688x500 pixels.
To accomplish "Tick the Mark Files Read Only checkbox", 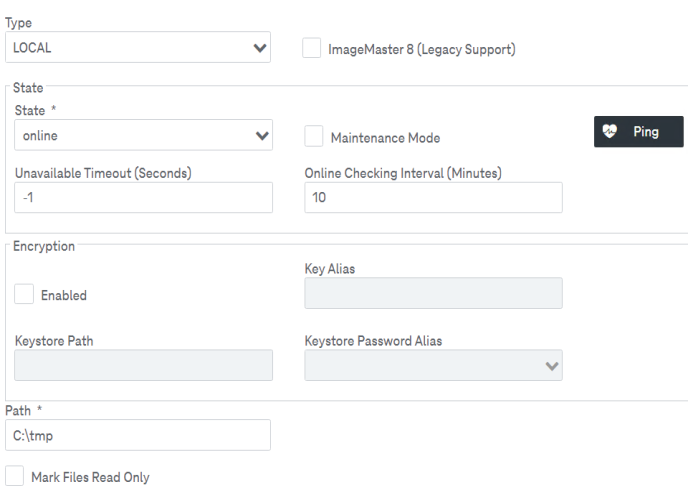I will [14, 476].
